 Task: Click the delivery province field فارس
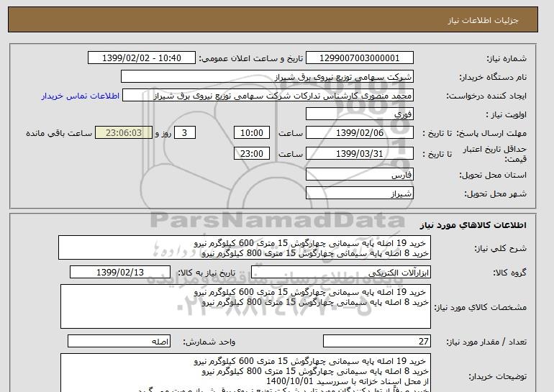[359, 175]
